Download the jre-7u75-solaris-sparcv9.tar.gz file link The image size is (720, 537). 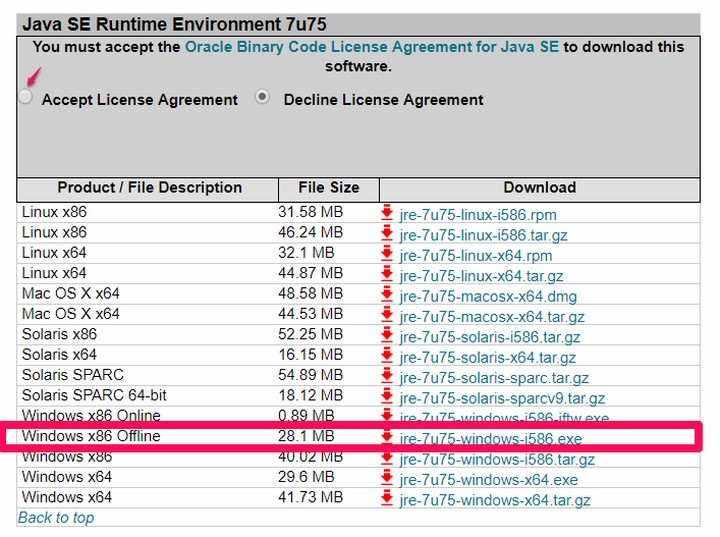(x=502, y=399)
